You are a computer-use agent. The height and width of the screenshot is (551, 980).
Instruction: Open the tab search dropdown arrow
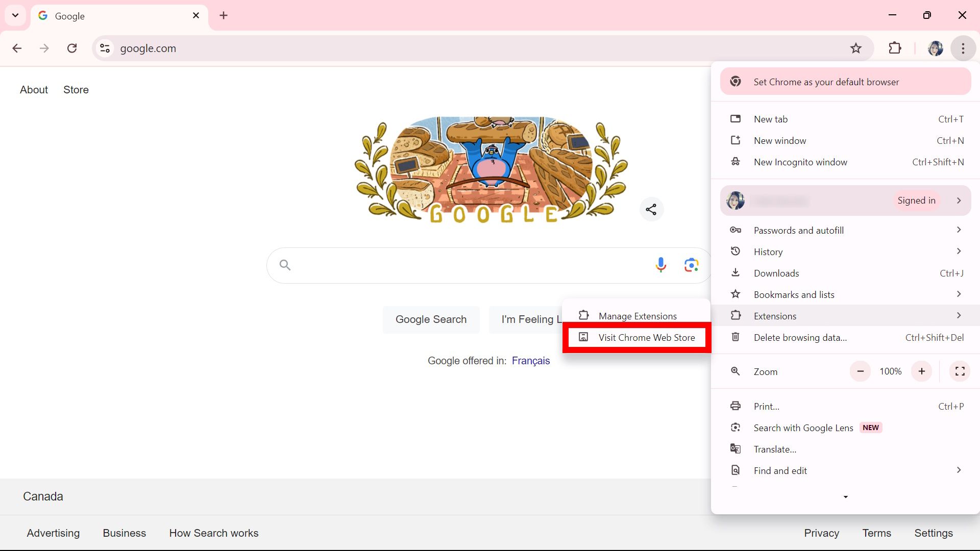pos(15,15)
